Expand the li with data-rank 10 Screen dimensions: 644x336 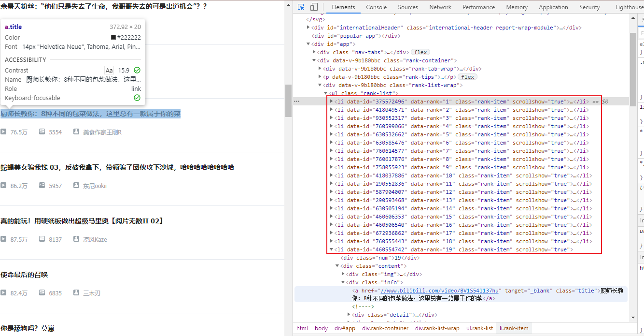(332, 175)
